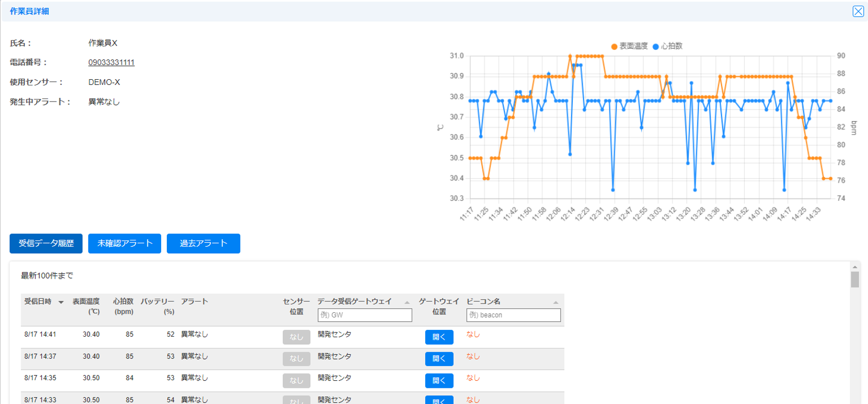The image size is (868, 404).
Task: Click 最新100件まで label
Action: [47, 276]
